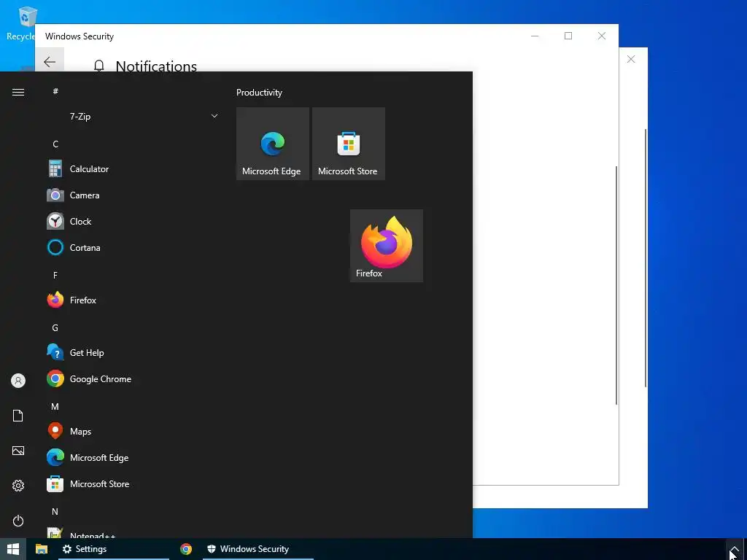
Task: Expand the 7-Zip folder chevron
Action: [x=214, y=116]
